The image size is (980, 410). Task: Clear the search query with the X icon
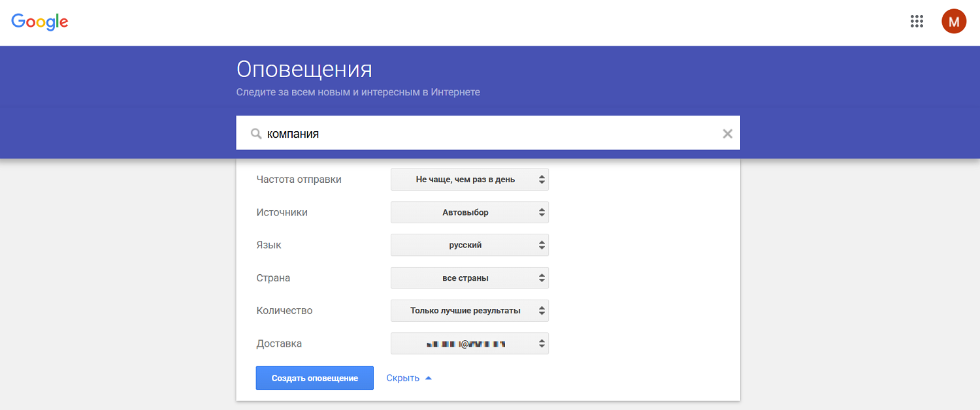pos(727,133)
